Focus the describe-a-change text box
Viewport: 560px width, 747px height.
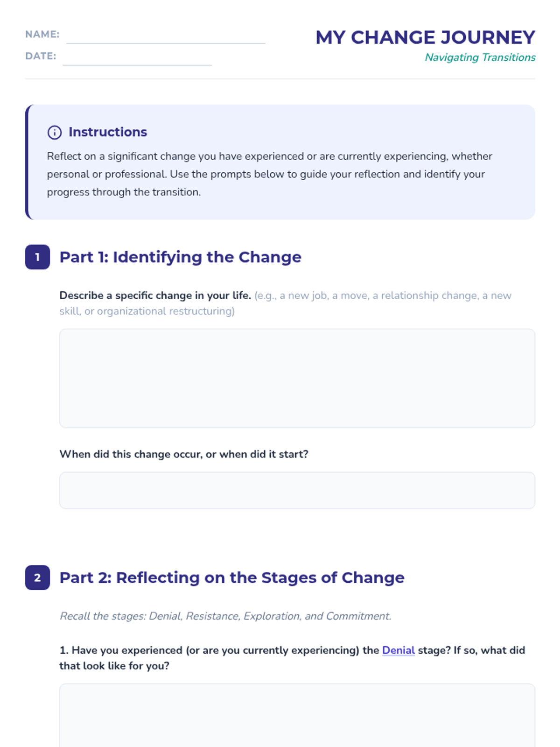pyautogui.click(x=297, y=378)
